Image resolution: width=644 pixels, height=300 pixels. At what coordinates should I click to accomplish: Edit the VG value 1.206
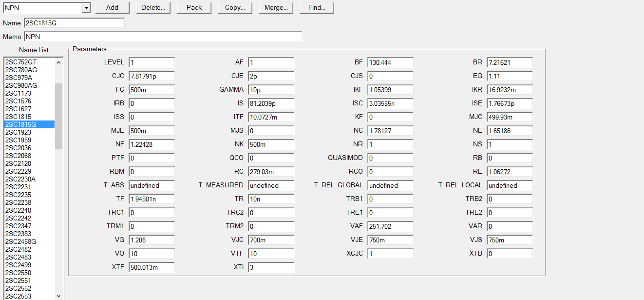[152, 240]
